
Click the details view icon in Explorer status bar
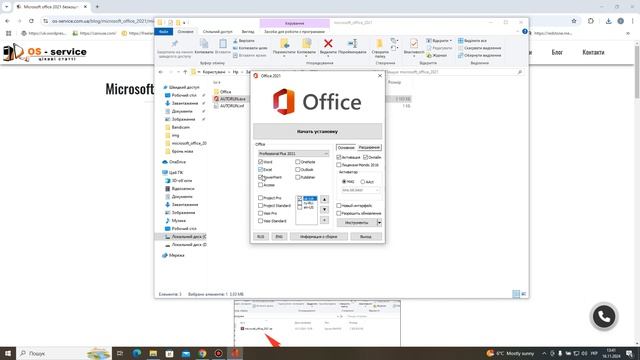(x=516, y=294)
